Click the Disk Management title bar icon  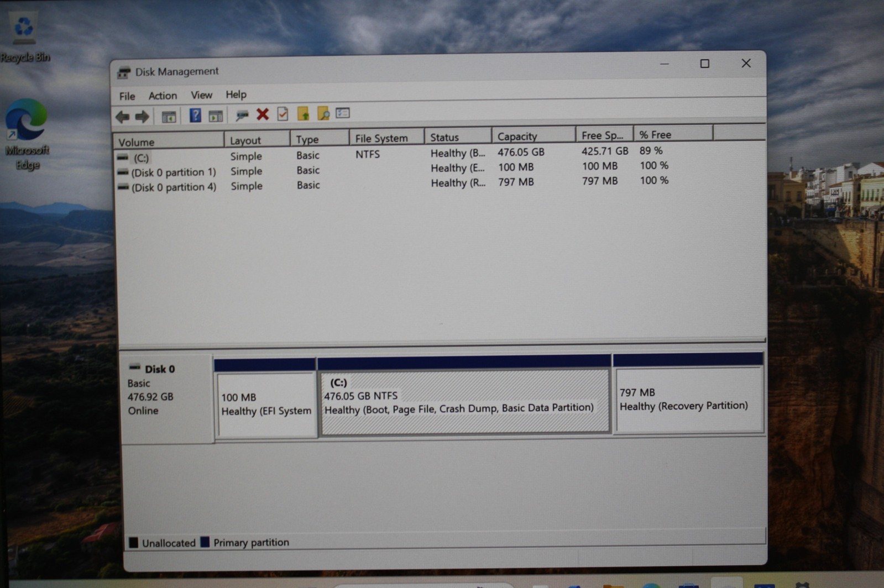[x=124, y=72]
